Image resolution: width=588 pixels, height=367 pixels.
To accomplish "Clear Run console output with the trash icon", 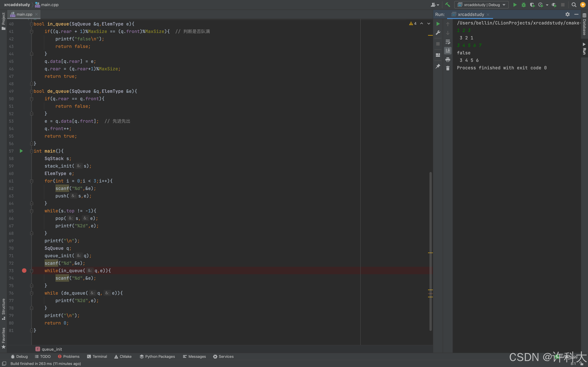I will [448, 68].
